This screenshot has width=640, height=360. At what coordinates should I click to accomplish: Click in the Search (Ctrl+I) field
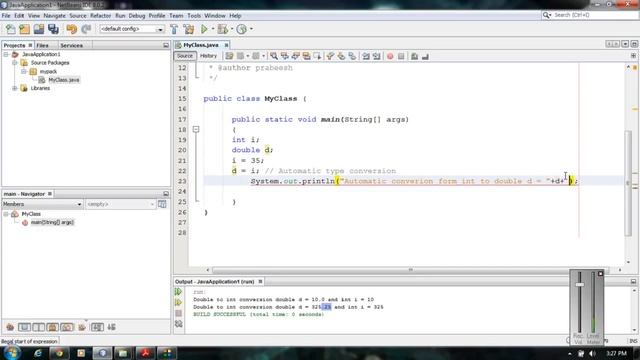click(594, 15)
